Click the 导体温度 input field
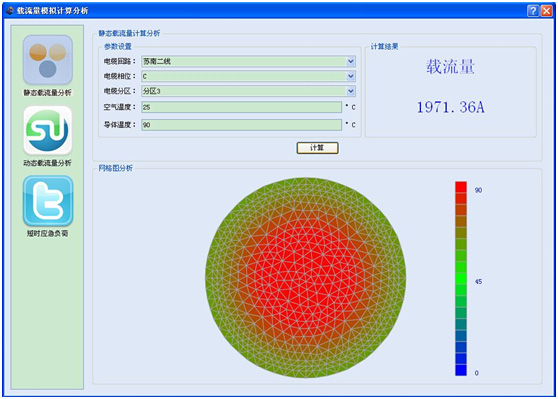Screen dimensions: 558x399 point(242,125)
